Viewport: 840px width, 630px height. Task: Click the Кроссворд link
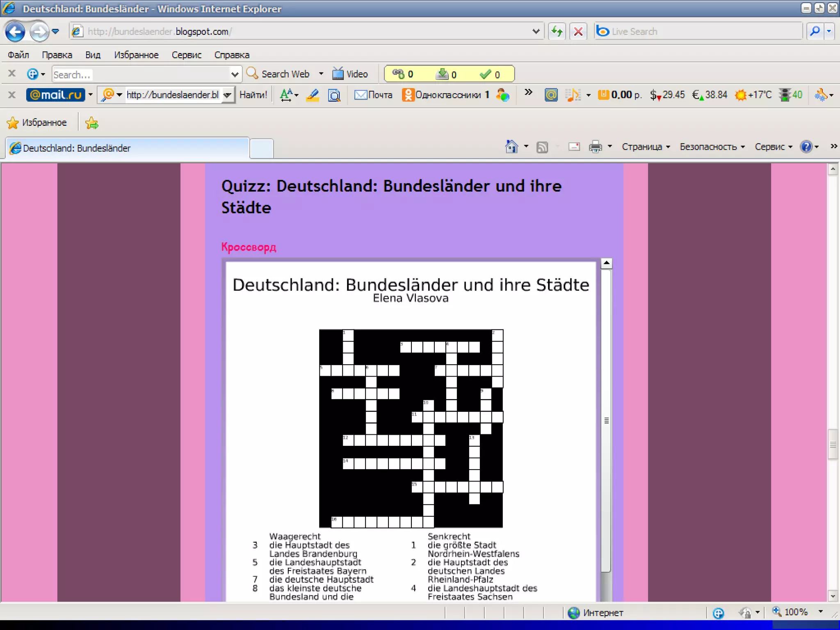(x=249, y=247)
